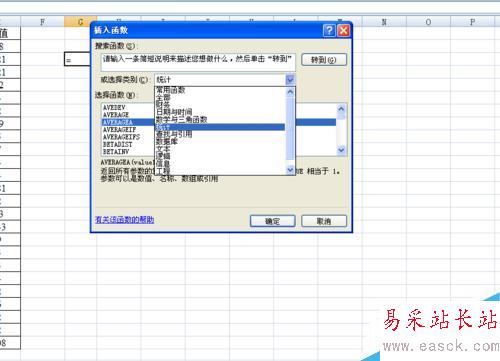
Task: Confirm with the 确定 button
Action: tap(273, 221)
